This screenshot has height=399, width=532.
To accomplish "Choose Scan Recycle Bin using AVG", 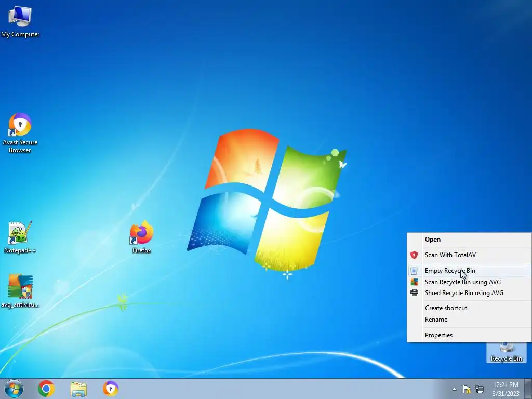I will (469, 282).
